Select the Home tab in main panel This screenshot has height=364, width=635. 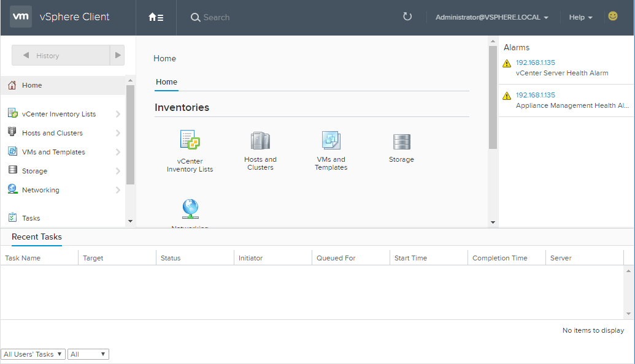[166, 82]
